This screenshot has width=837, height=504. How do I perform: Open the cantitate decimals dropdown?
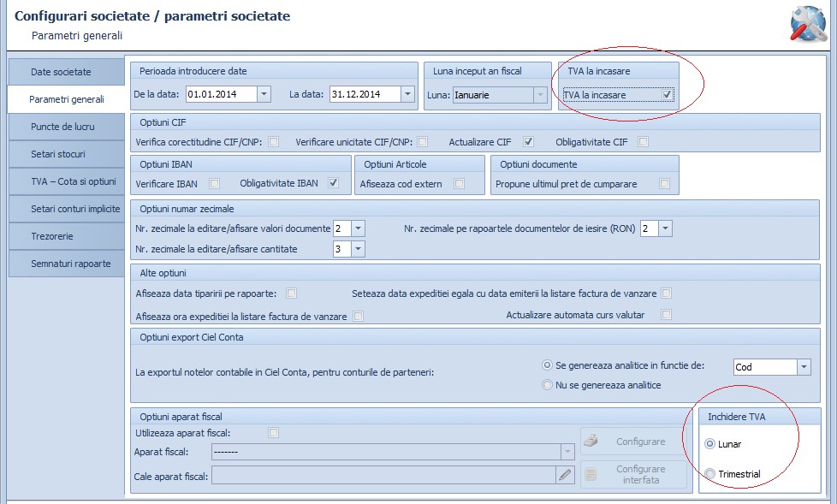click(359, 249)
